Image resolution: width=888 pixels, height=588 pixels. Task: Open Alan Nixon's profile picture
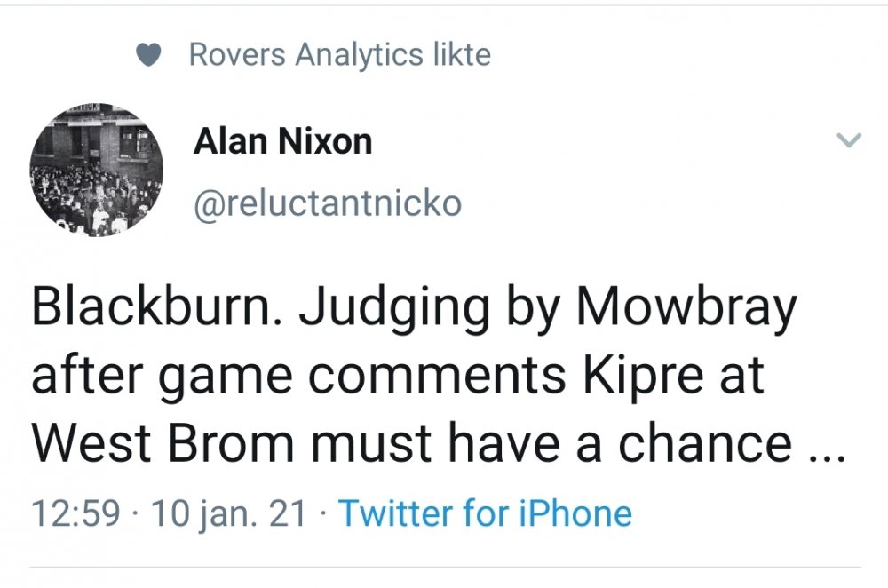[x=97, y=171]
